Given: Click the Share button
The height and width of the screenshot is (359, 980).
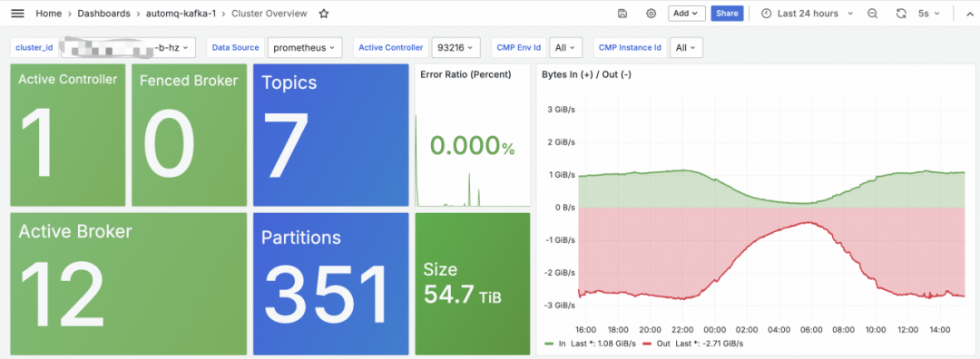Looking at the screenshot, I should 727,14.
